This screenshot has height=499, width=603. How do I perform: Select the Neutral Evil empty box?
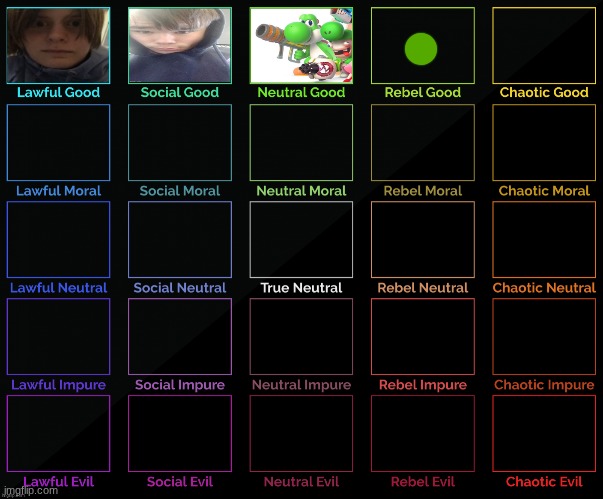pos(301,433)
